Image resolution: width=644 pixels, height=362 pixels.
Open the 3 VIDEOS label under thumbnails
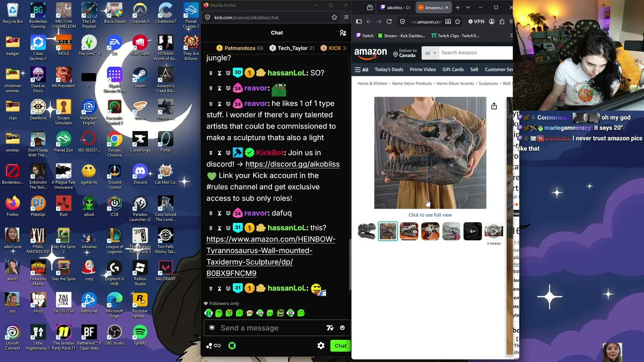[x=494, y=244]
